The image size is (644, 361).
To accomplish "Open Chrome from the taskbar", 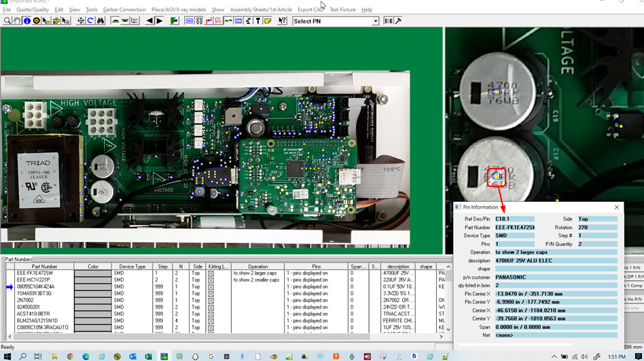I will (70, 356).
